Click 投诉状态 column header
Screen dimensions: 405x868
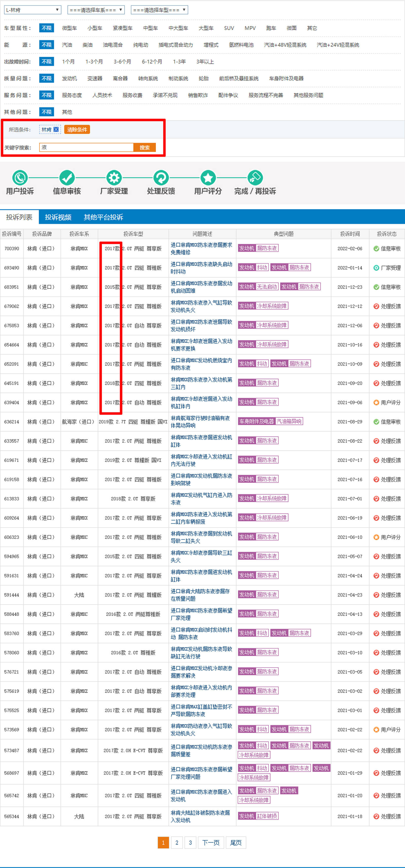387,234
